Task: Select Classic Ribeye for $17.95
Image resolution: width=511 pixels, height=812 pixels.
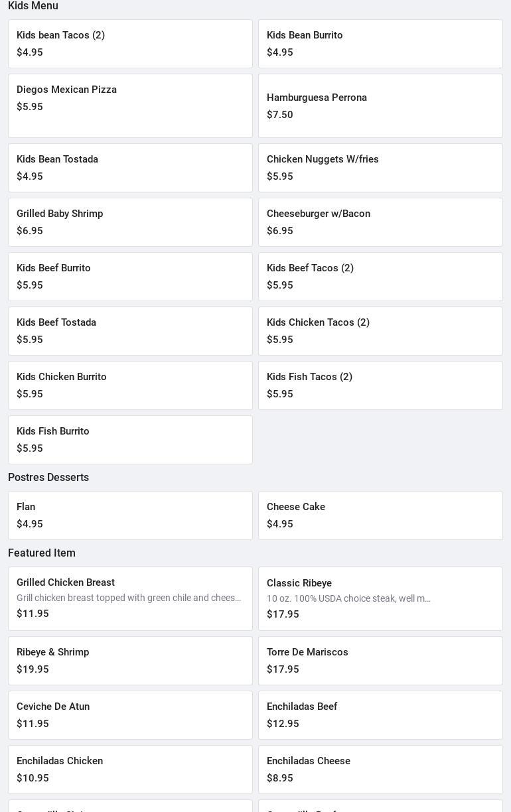Action: point(380,599)
